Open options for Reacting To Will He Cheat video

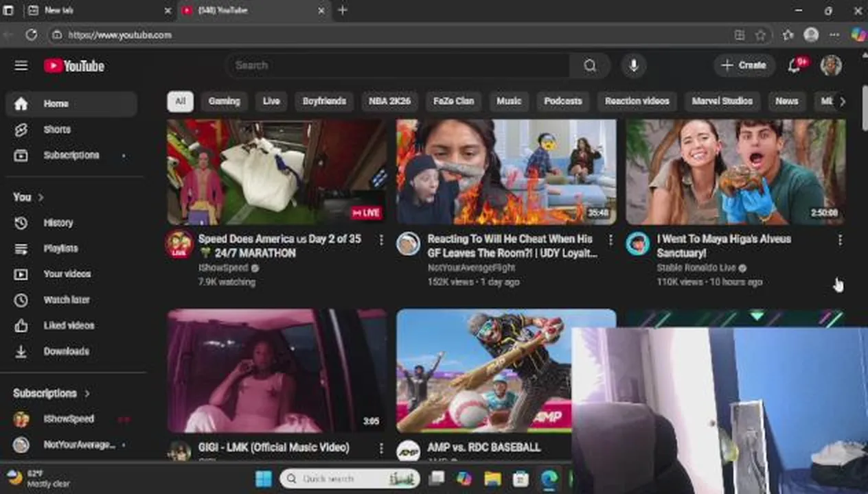tap(610, 239)
